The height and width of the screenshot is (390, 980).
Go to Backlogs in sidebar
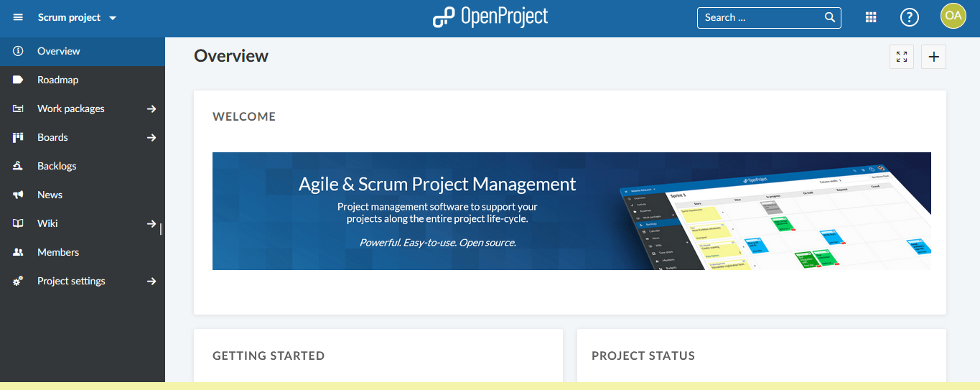point(57,166)
